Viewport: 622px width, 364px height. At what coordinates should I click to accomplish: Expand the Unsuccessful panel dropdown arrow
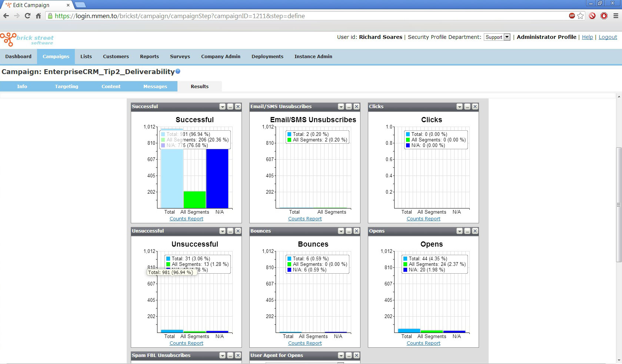(222, 231)
